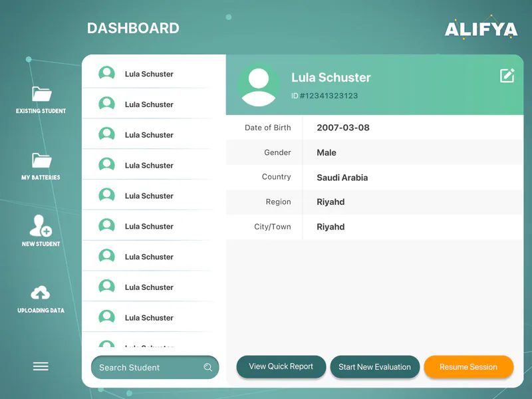Select the My Batteries menu label
532x399 pixels.
coord(41,178)
